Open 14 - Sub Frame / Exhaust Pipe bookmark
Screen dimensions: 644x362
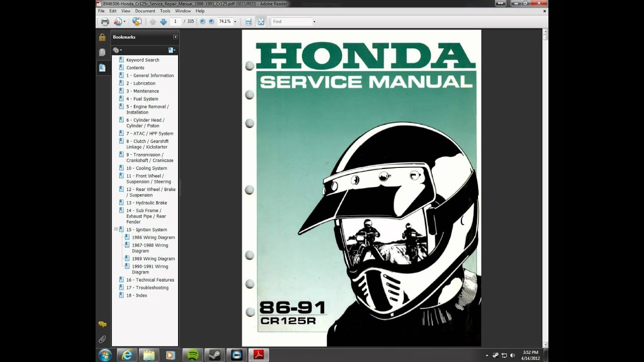[x=146, y=216]
